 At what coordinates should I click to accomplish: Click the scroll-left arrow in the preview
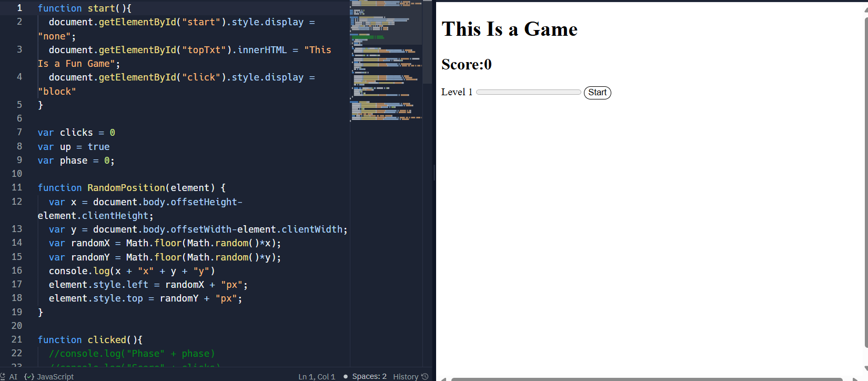point(443,379)
